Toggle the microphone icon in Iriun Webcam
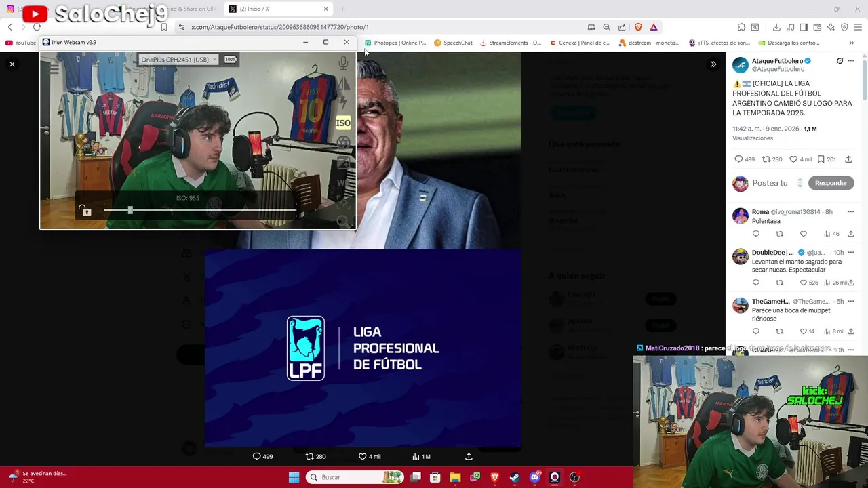Viewport: 868px width, 488px height. pos(343,64)
